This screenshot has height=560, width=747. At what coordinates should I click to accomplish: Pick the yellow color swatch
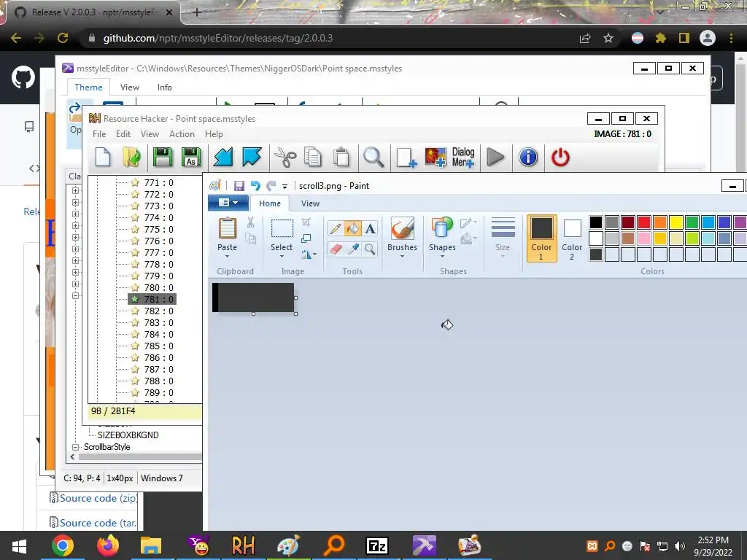coord(676,222)
